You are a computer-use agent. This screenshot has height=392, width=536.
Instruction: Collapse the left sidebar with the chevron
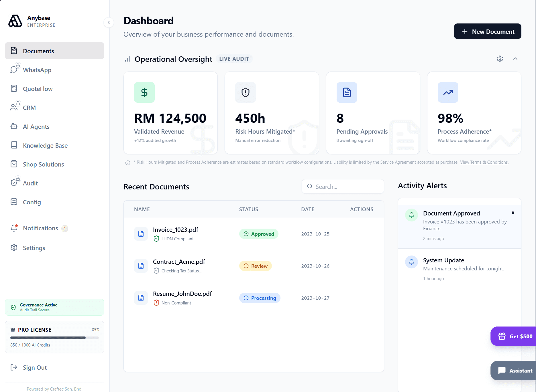click(x=109, y=22)
